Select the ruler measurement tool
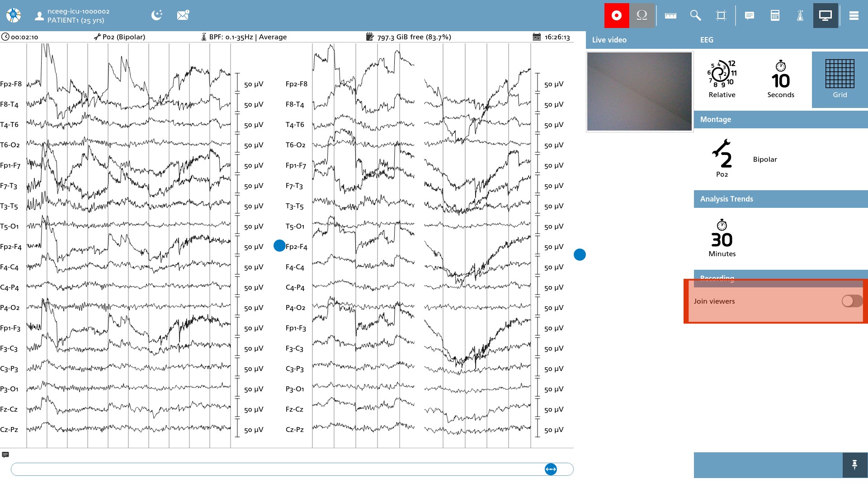 click(670, 15)
